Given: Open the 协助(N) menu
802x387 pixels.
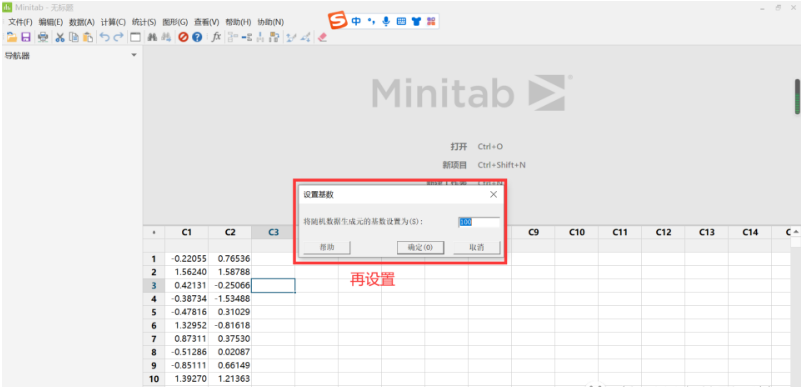Looking at the screenshot, I should pos(271,22).
